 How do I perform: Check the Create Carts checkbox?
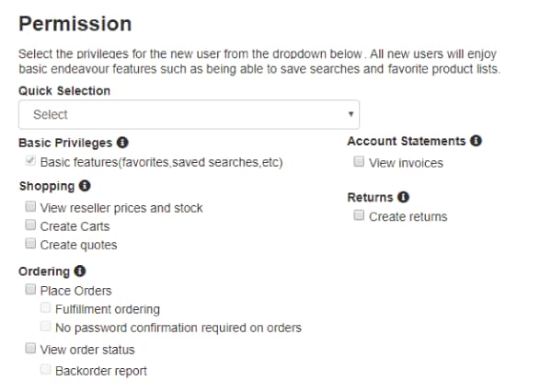pos(31,225)
